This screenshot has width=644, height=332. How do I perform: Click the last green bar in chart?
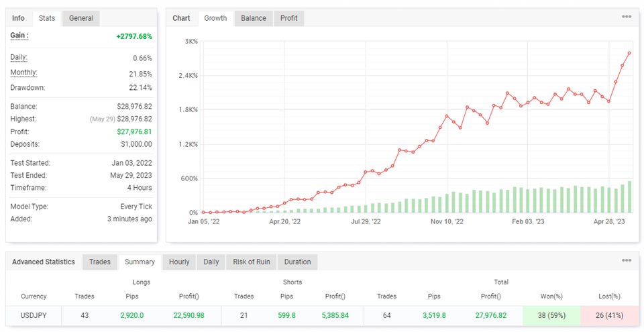pyautogui.click(x=629, y=197)
